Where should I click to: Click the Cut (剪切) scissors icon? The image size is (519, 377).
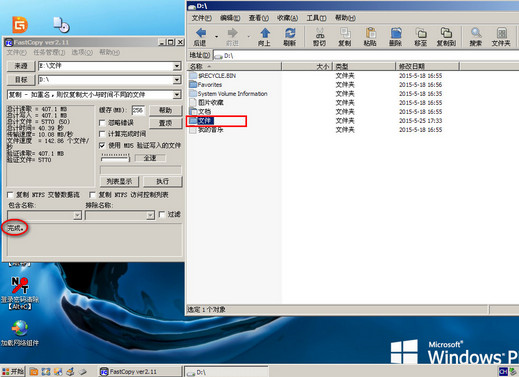pyautogui.click(x=320, y=33)
